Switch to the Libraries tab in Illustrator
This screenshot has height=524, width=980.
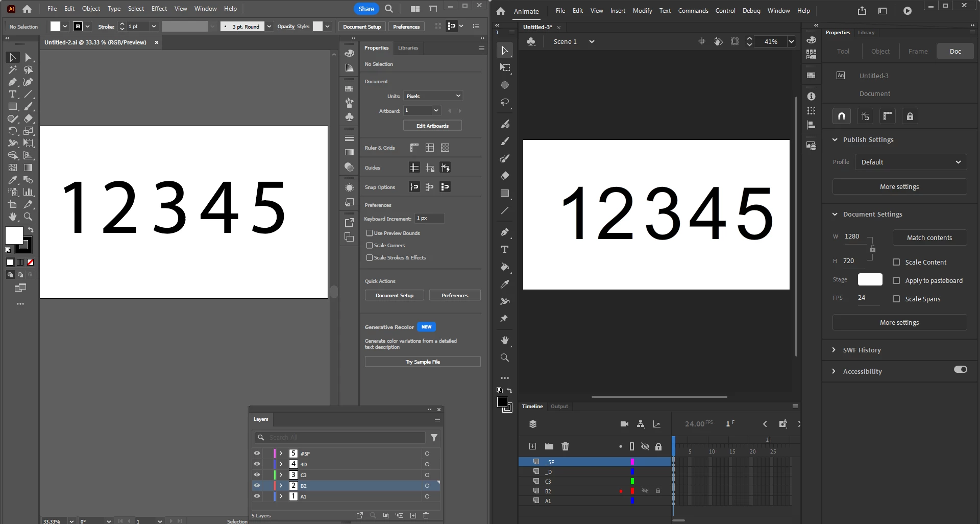(408, 48)
